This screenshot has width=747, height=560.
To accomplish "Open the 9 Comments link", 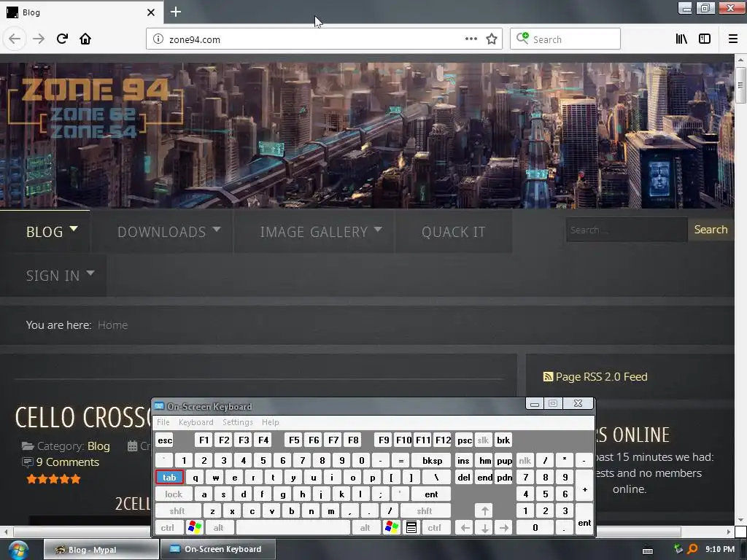I will coord(68,462).
